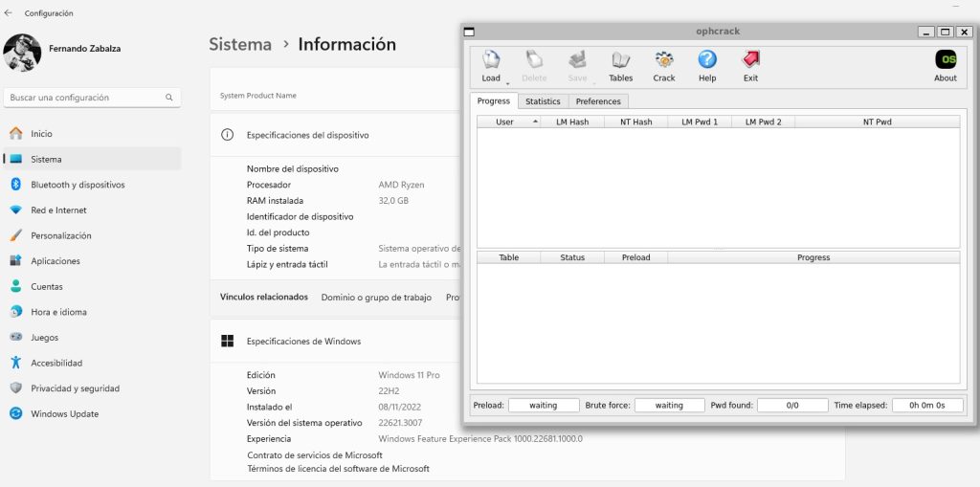Open Red e Internet settings

92,210
